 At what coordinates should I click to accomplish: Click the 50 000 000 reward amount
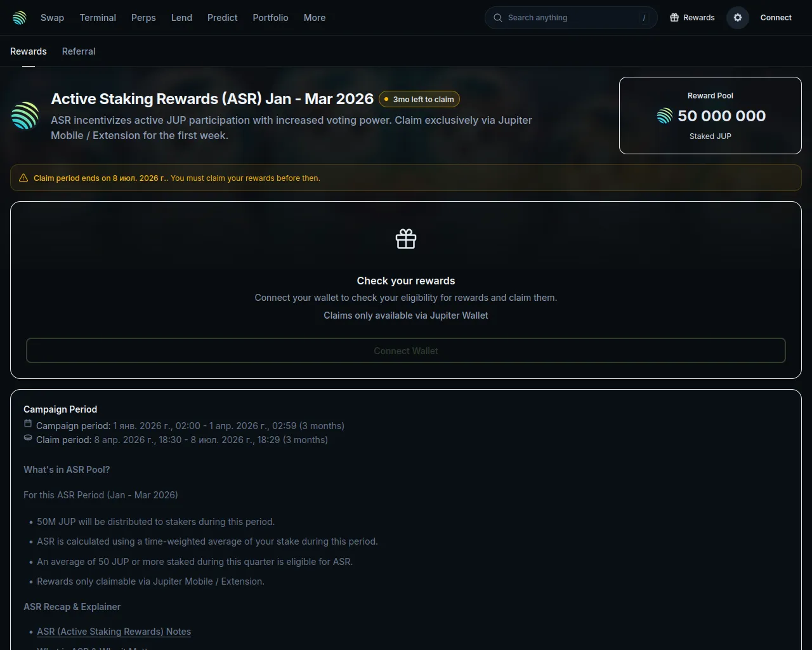pos(722,116)
